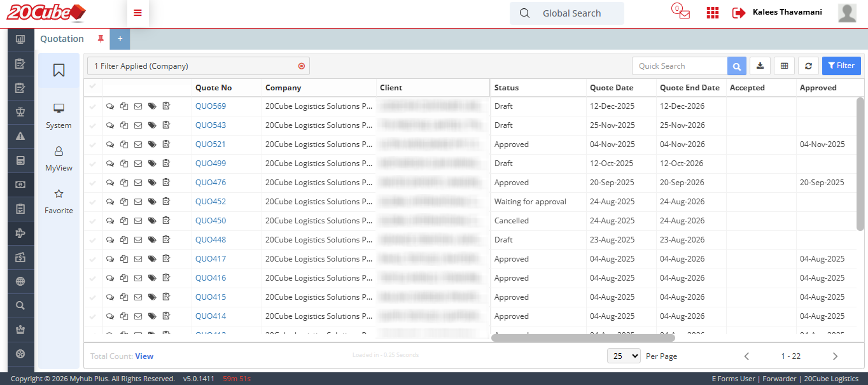Click the envelope icon for QUO569

(137, 106)
